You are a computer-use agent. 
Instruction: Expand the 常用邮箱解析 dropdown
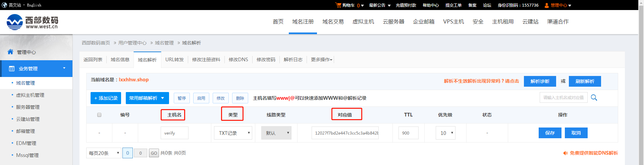click(147, 98)
